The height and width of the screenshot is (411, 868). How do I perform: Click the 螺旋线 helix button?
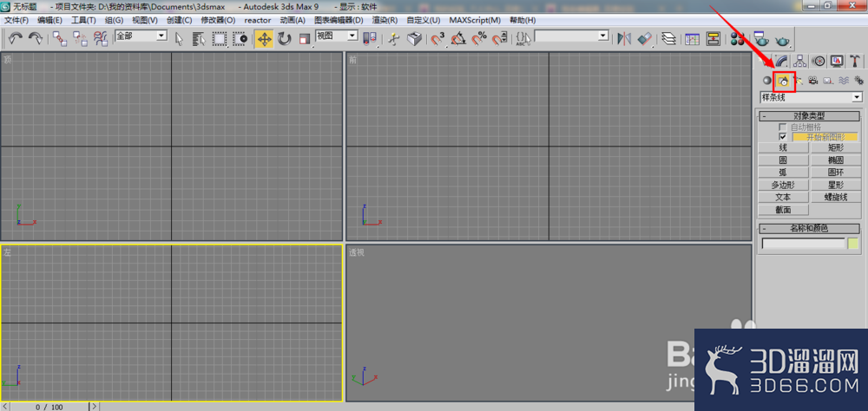pyautogui.click(x=835, y=197)
